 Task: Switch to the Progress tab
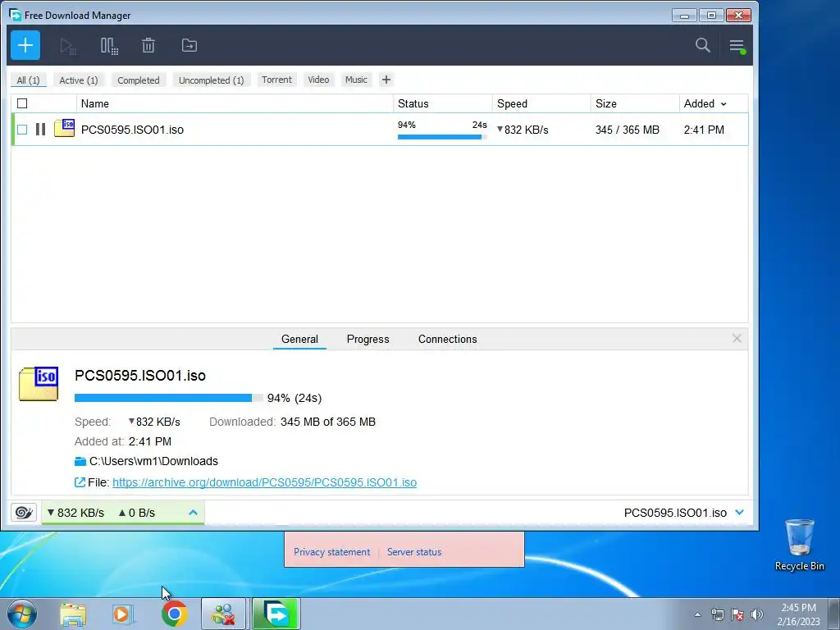click(x=368, y=339)
